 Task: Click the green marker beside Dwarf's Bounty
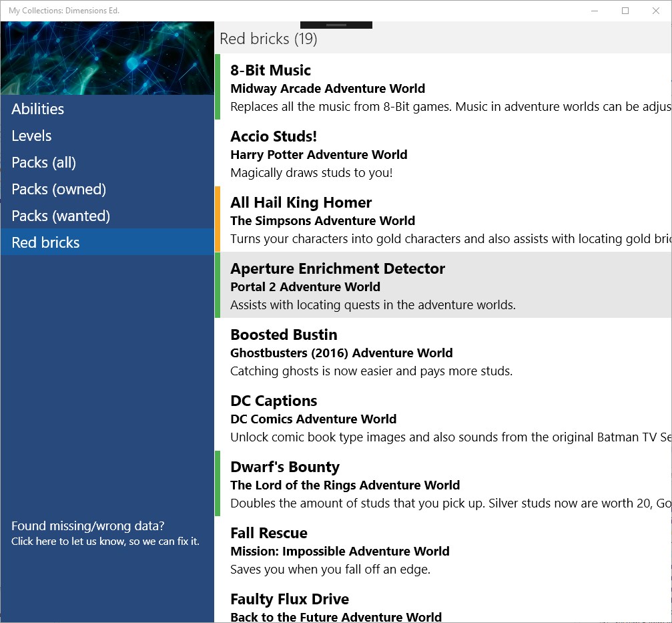click(218, 483)
